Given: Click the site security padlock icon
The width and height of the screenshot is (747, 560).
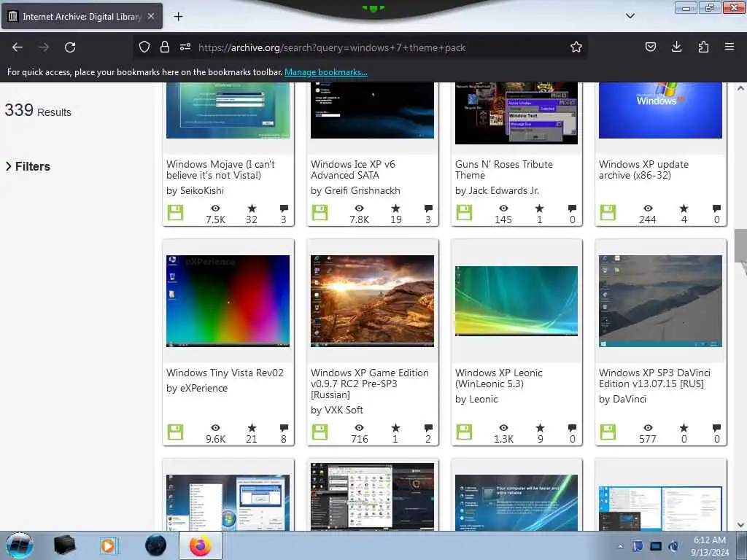Looking at the screenshot, I should [165, 47].
